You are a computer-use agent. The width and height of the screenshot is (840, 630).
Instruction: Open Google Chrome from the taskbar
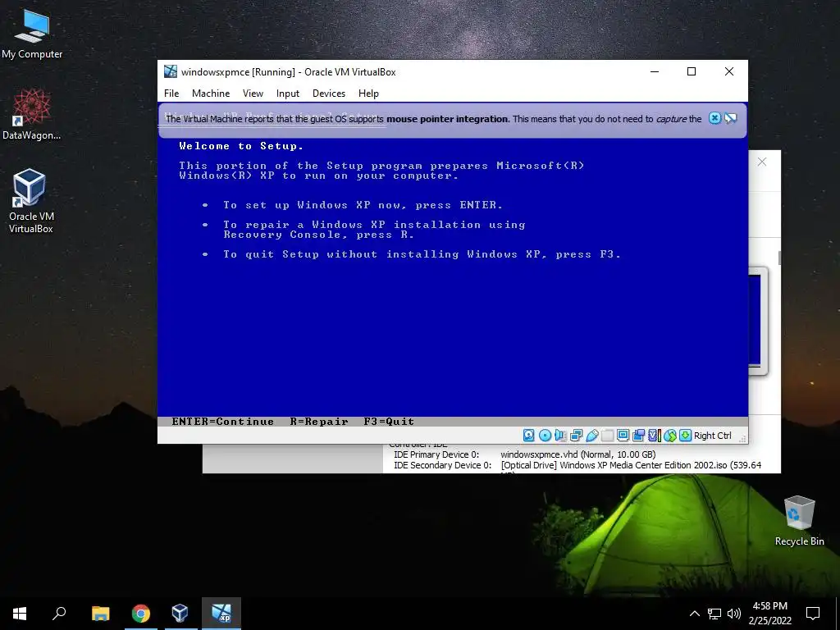(x=141, y=614)
